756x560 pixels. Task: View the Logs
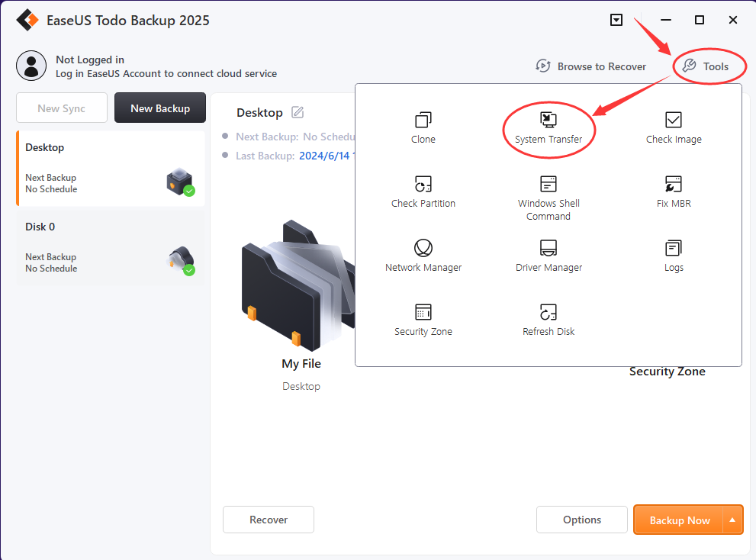[x=674, y=256]
